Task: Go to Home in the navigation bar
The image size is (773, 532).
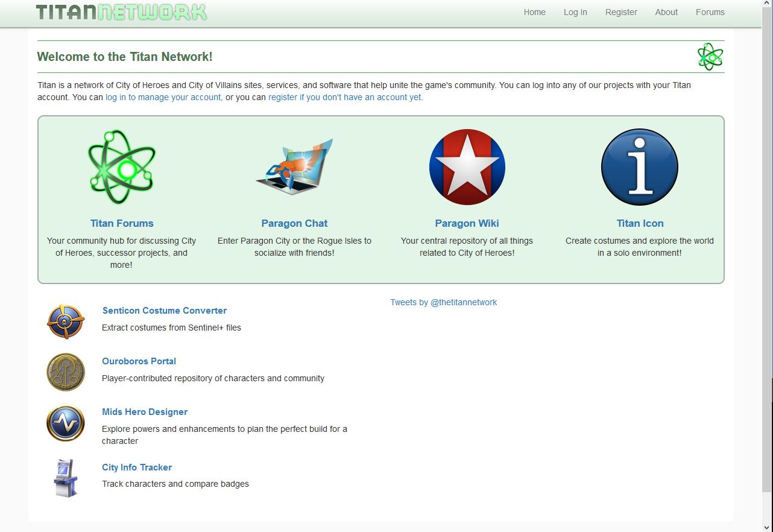Action: (x=535, y=12)
